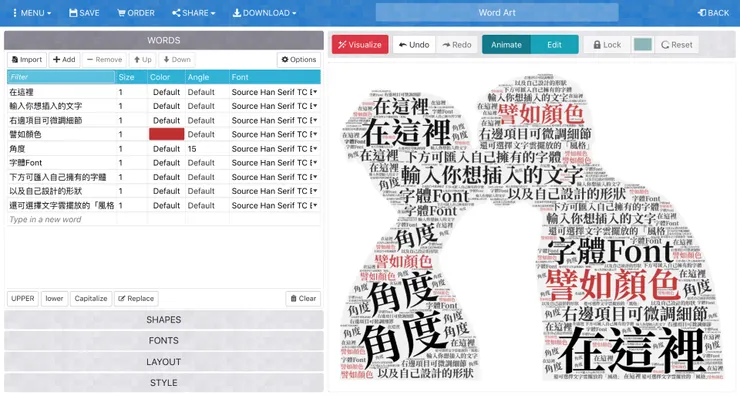Screen dimensions: 740x396
Task: Open the DOWNLOAD dropdown menu
Action: tap(264, 13)
